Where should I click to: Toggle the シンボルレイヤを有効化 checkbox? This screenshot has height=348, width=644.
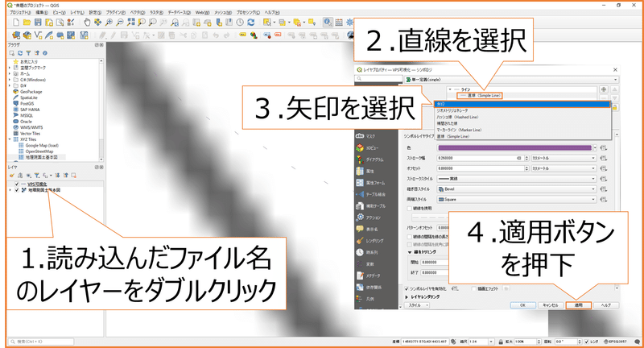[407, 289]
